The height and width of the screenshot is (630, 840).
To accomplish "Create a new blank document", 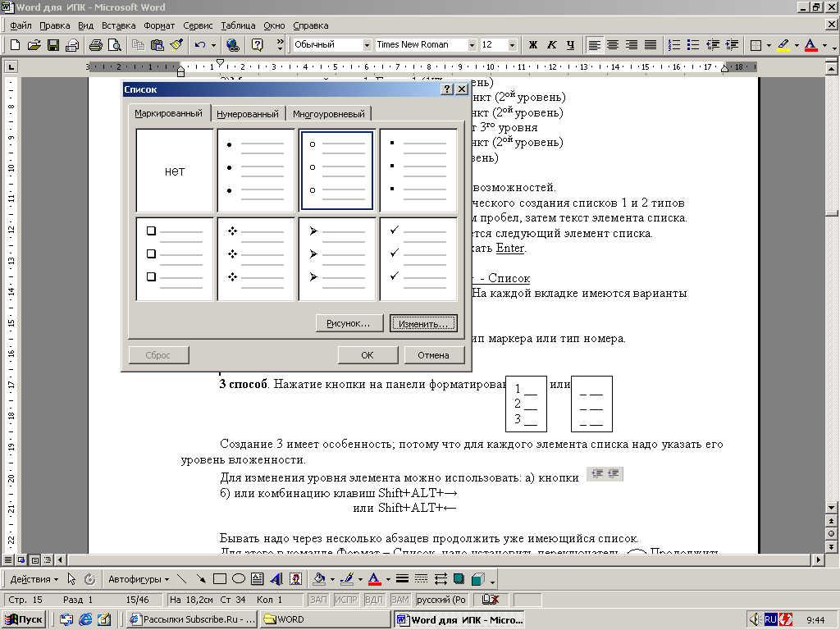I will (15, 45).
